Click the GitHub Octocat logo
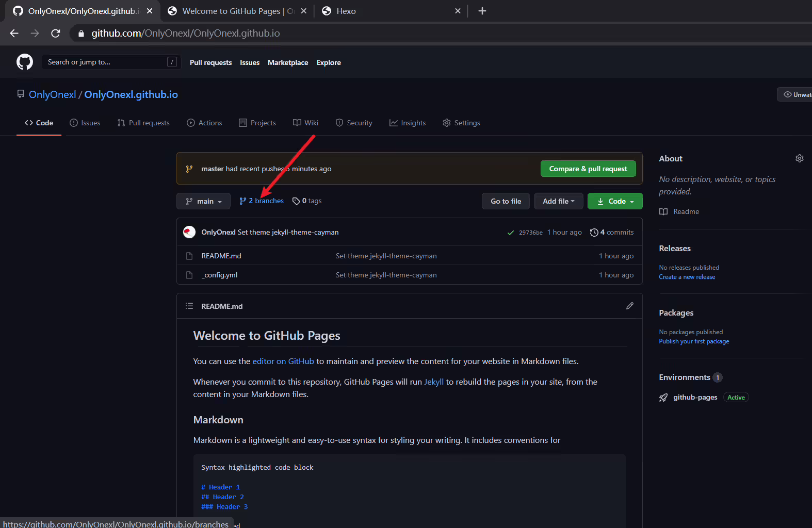 point(25,62)
